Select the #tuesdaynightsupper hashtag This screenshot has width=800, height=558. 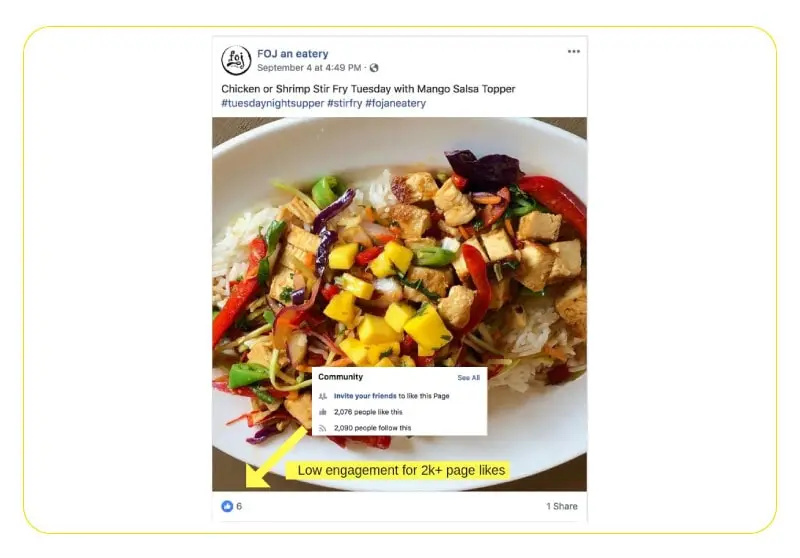coord(272,103)
